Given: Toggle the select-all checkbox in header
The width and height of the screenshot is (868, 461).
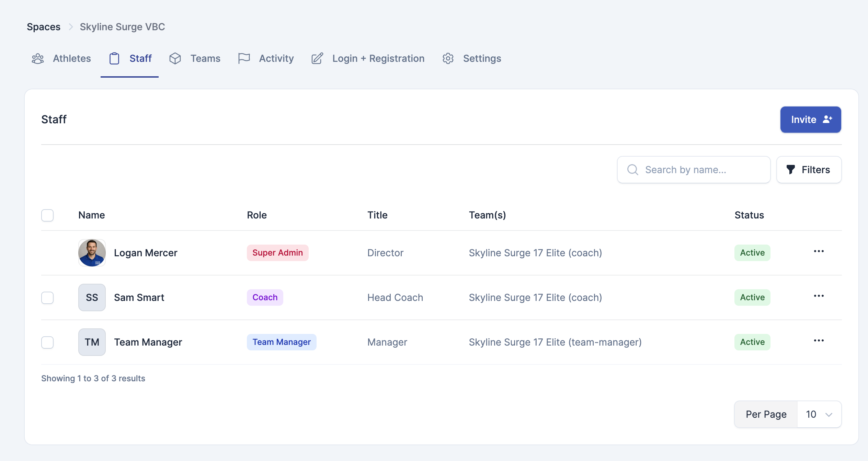Looking at the screenshot, I should click(47, 215).
